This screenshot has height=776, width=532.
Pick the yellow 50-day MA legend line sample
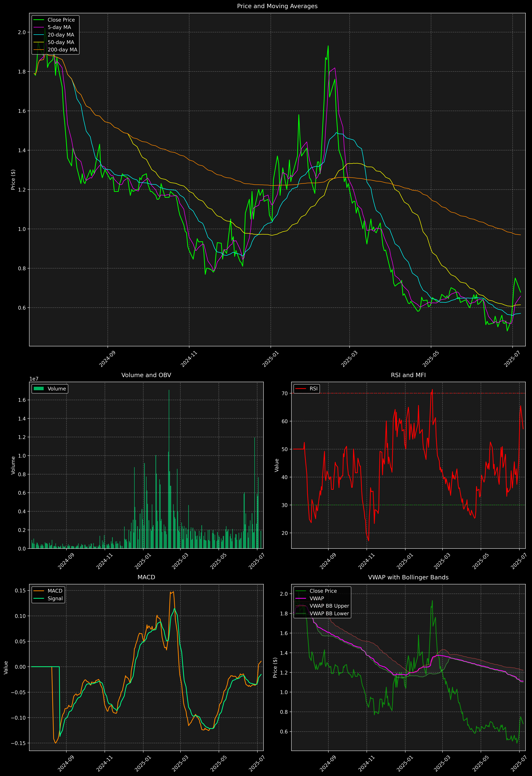pos(39,42)
